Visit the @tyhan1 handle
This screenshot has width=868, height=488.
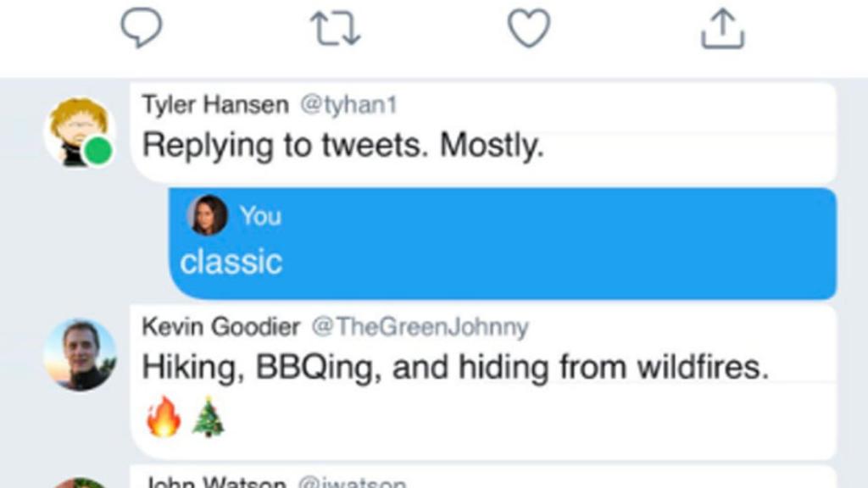[x=348, y=105]
